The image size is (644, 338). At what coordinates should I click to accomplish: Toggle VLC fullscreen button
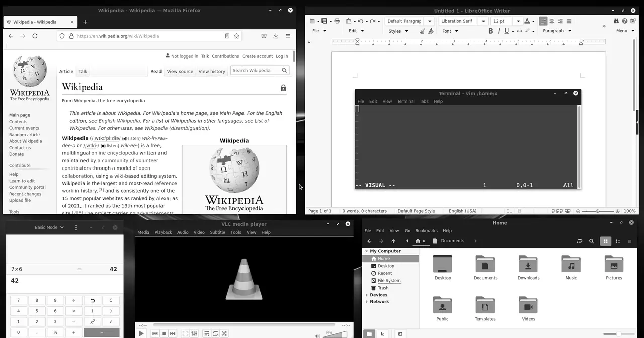click(185, 333)
